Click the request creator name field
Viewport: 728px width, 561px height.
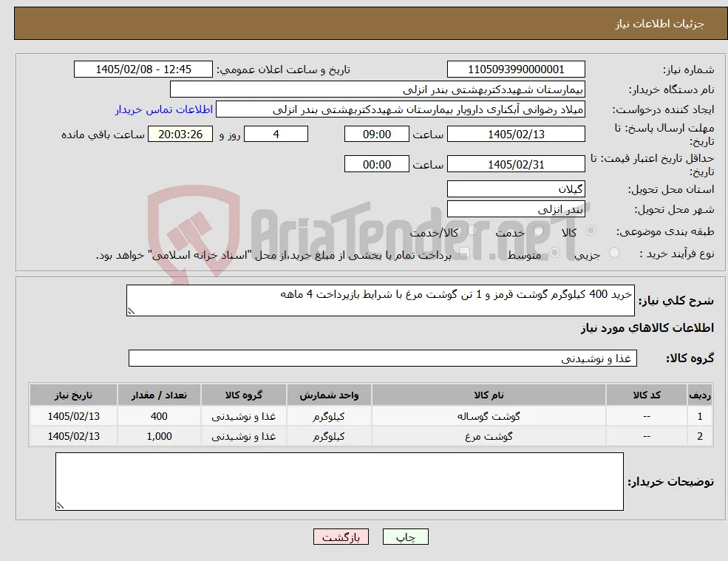400,109
